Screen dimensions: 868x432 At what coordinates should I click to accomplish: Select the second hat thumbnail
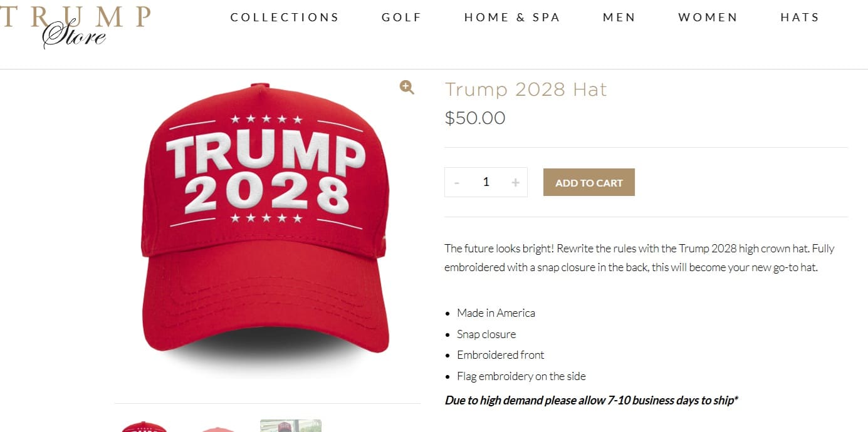pos(217,429)
